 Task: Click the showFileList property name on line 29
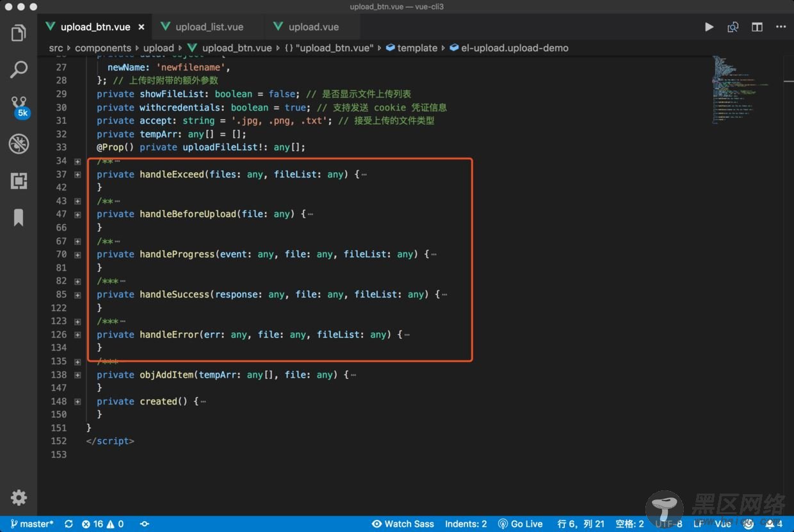point(172,93)
